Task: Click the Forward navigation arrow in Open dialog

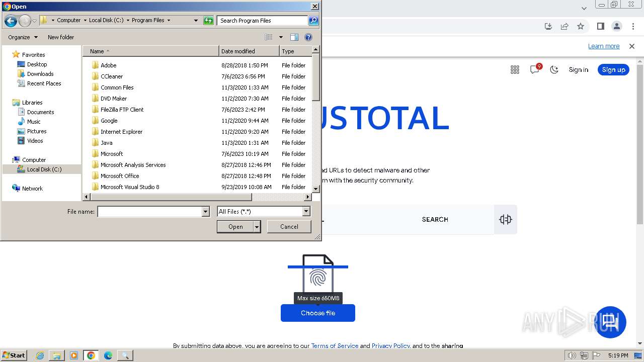Action: [25, 21]
